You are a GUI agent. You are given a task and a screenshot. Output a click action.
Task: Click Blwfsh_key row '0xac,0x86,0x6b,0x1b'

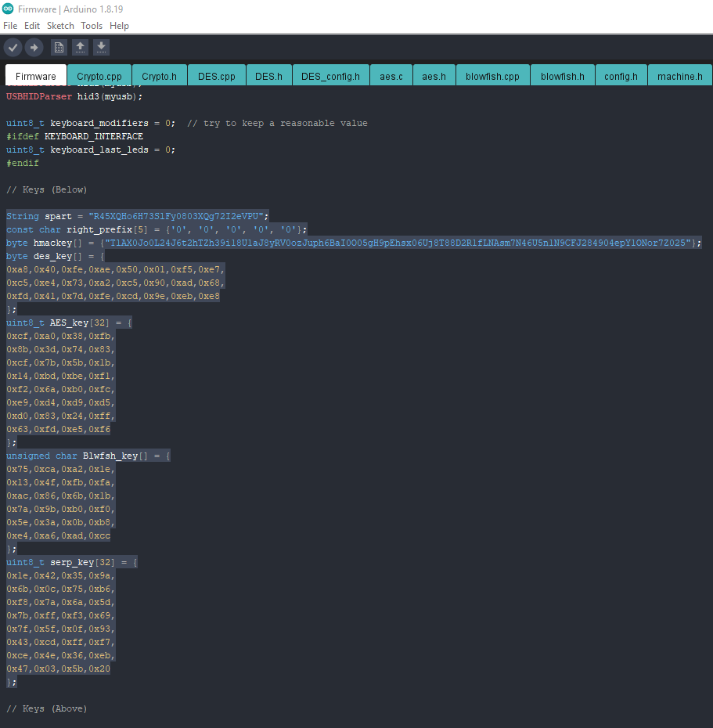coord(60,496)
